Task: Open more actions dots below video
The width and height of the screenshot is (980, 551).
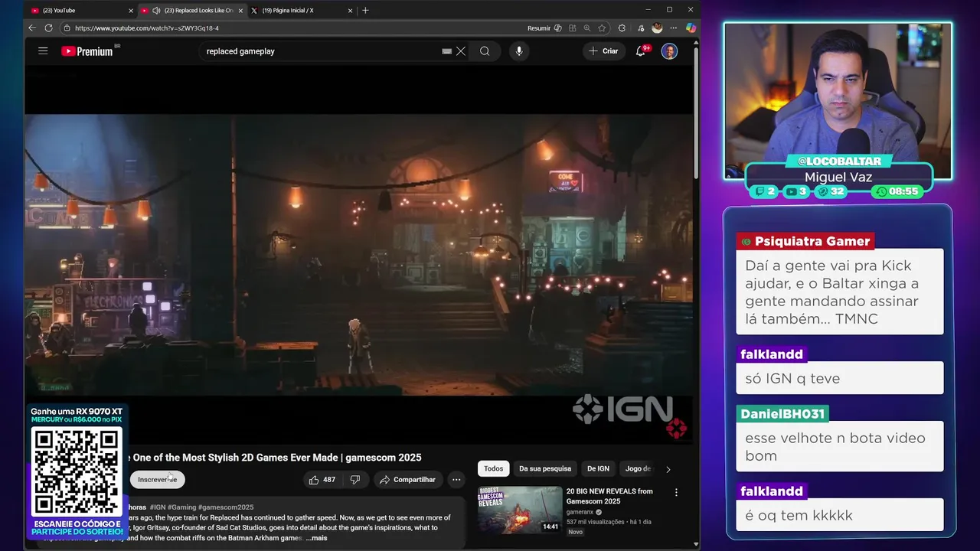Action: coord(456,480)
